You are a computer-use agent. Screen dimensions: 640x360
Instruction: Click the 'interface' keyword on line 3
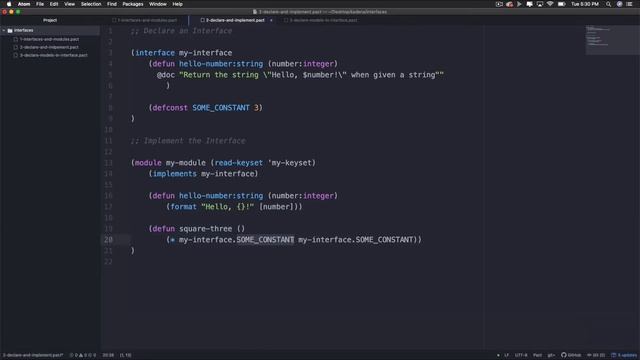(155, 53)
